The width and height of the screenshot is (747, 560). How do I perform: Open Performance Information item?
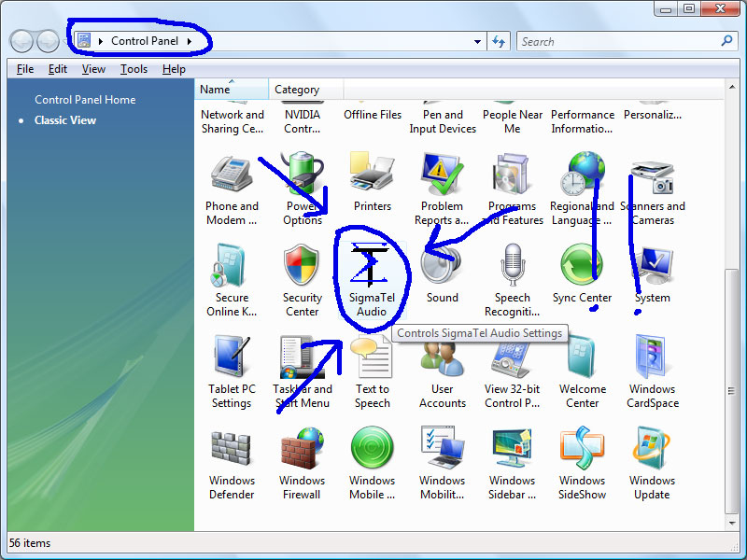point(582,119)
